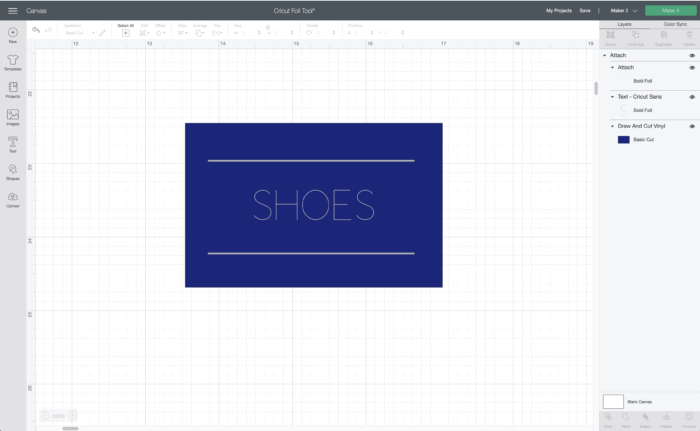
Task: Click the blue Basic Cut color swatch
Action: pos(624,140)
